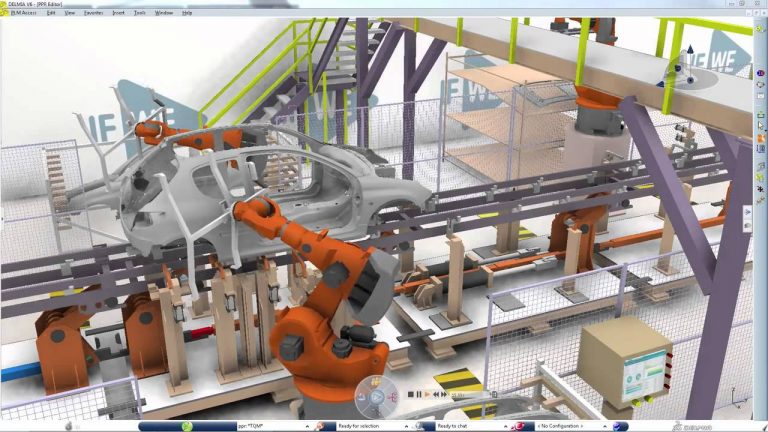Viewport: 768px width, 432px height.
Task: Click the circular compass above the bottom bar
Action: (376, 396)
